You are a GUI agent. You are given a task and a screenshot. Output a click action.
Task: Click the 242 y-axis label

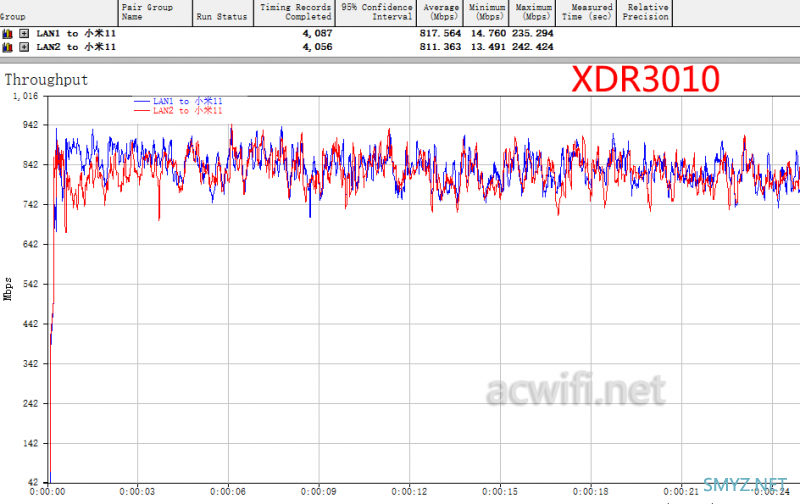tap(30, 404)
